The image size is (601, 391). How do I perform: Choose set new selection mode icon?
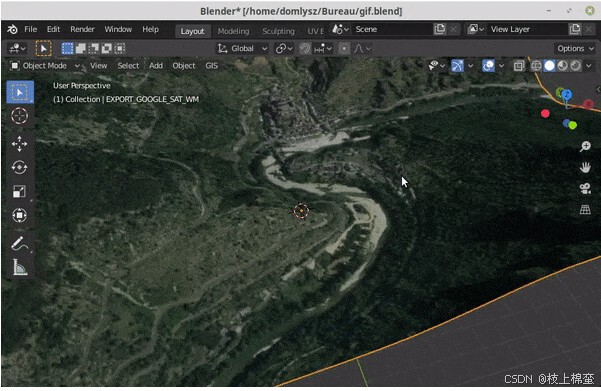67,48
